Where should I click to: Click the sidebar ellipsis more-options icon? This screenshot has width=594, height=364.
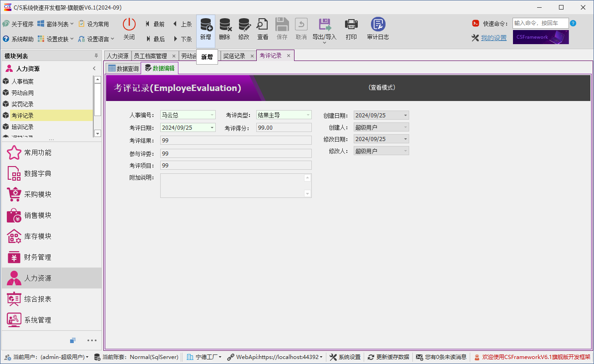pyautogui.click(x=92, y=340)
